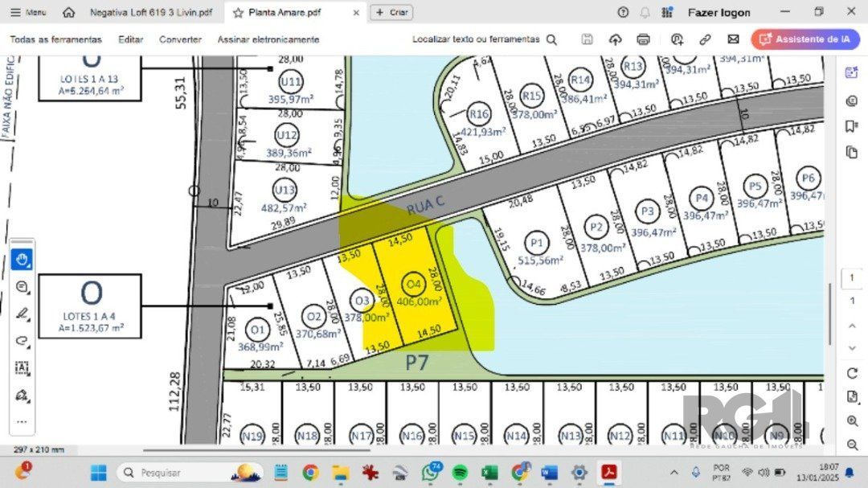Open the Converter menu
Viewport: 868px width, 488px height.
180,39
